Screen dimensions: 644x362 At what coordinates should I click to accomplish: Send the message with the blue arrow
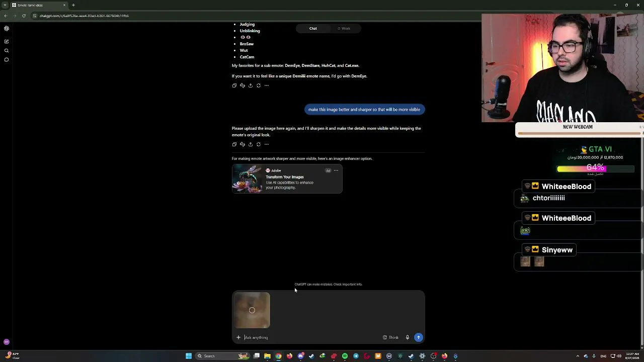pos(419,337)
